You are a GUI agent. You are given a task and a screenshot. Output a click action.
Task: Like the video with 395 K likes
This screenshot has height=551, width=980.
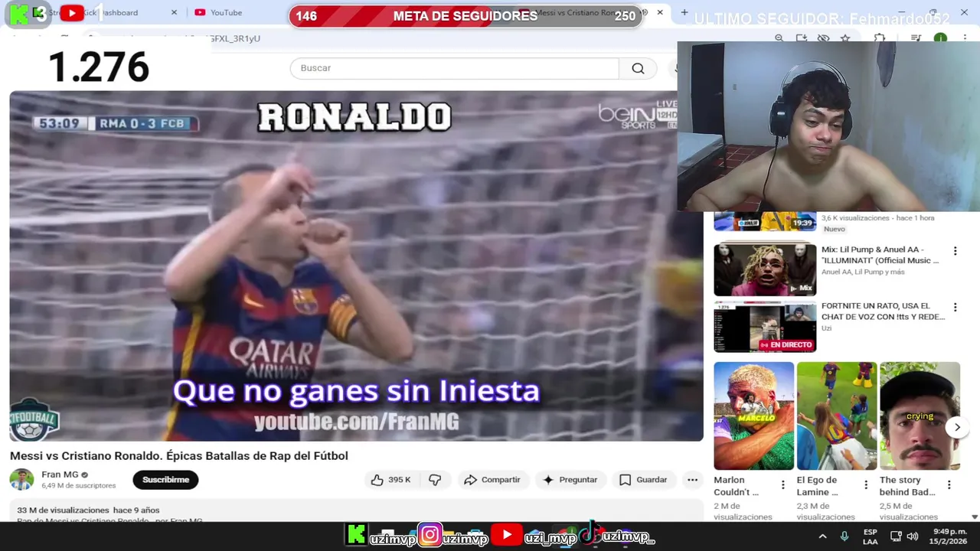[x=391, y=480]
